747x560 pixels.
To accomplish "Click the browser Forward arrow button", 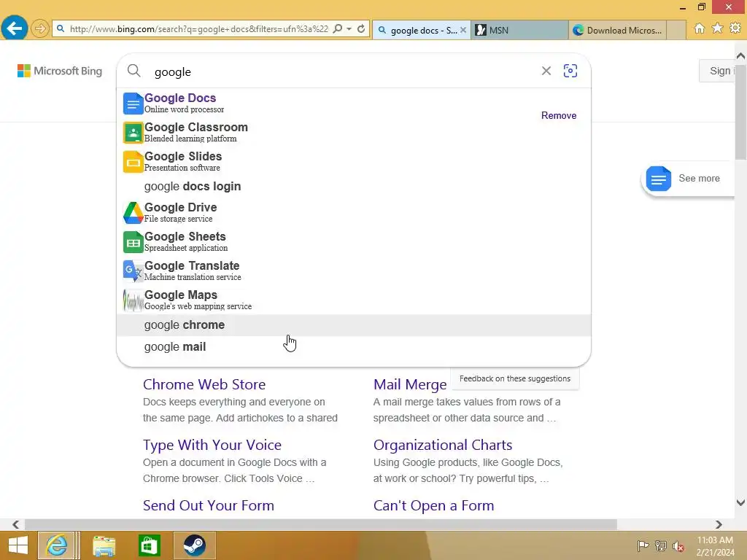I will (40, 28).
